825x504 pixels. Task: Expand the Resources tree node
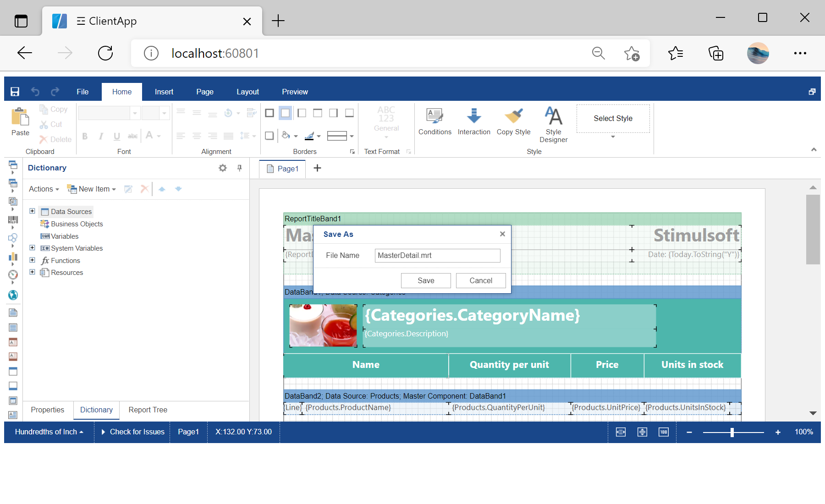[32, 272]
